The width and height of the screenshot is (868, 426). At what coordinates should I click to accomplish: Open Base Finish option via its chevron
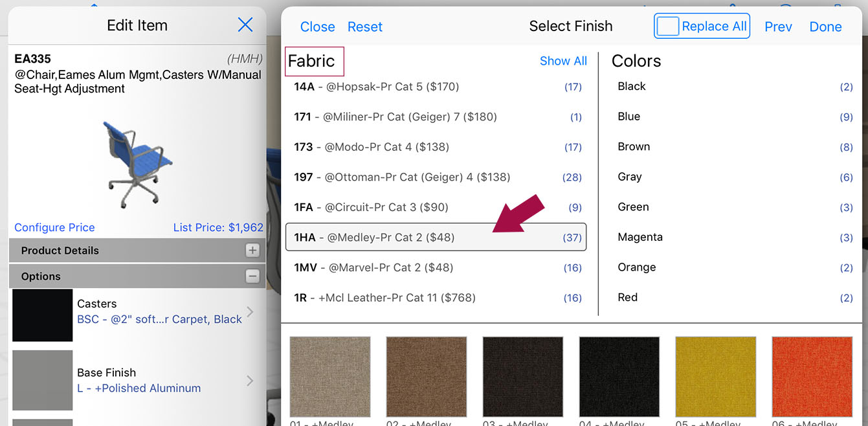pos(250,381)
